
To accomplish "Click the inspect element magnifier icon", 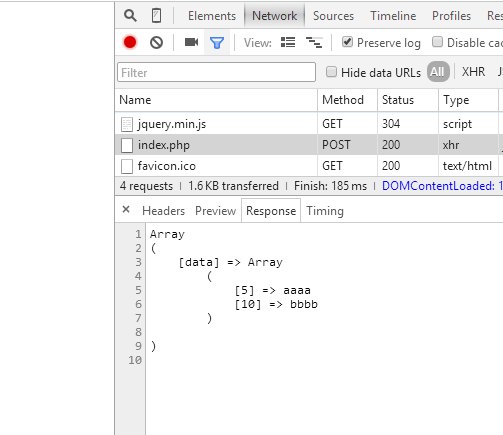I will [x=130, y=16].
